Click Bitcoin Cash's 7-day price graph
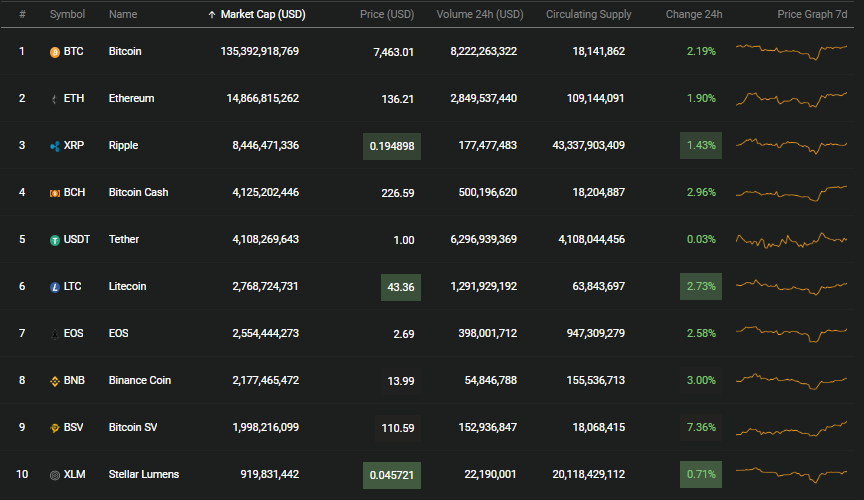This screenshot has height=500, width=864. pyautogui.click(x=791, y=193)
